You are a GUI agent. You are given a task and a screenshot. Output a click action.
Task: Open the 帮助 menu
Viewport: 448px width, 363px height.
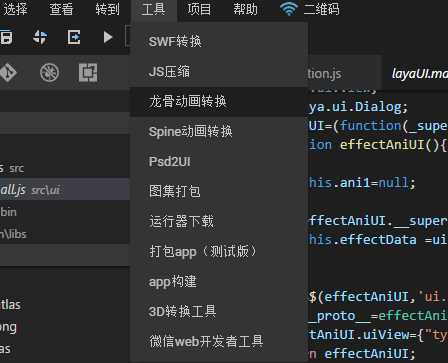point(245,9)
